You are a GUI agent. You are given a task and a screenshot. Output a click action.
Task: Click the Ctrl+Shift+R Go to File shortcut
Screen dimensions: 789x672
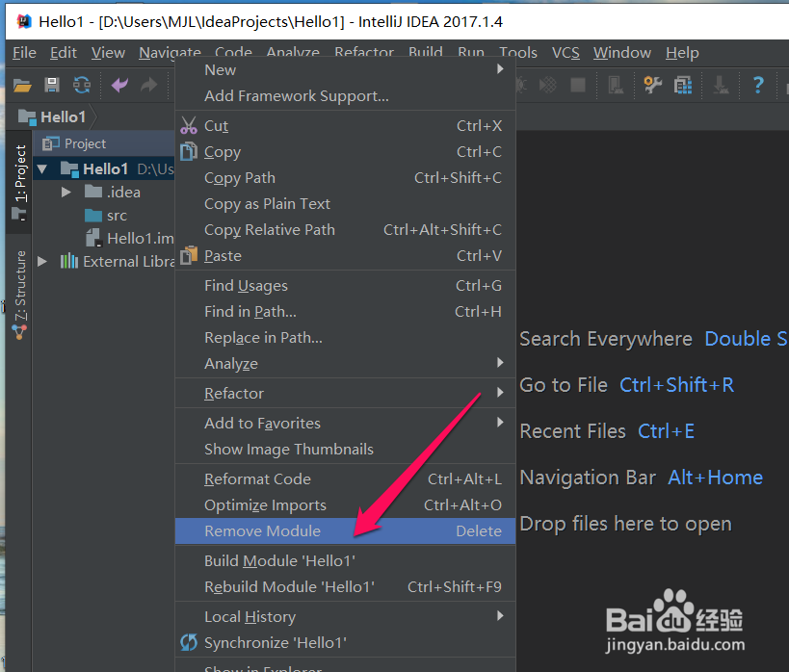(x=676, y=385)
